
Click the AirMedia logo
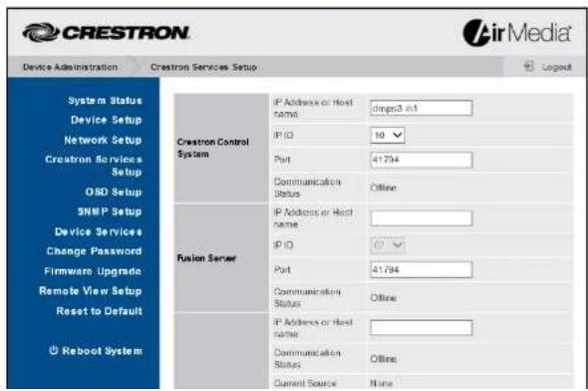pos(517,33)
